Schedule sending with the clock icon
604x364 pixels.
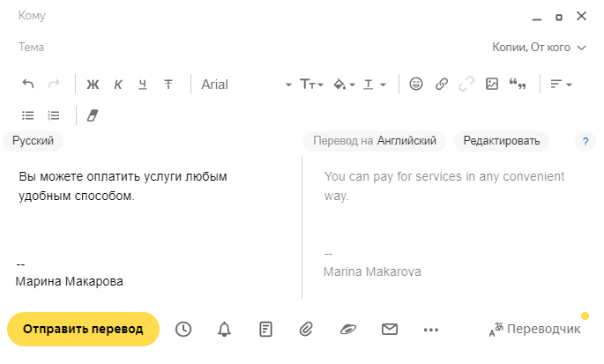coord(183,329)
